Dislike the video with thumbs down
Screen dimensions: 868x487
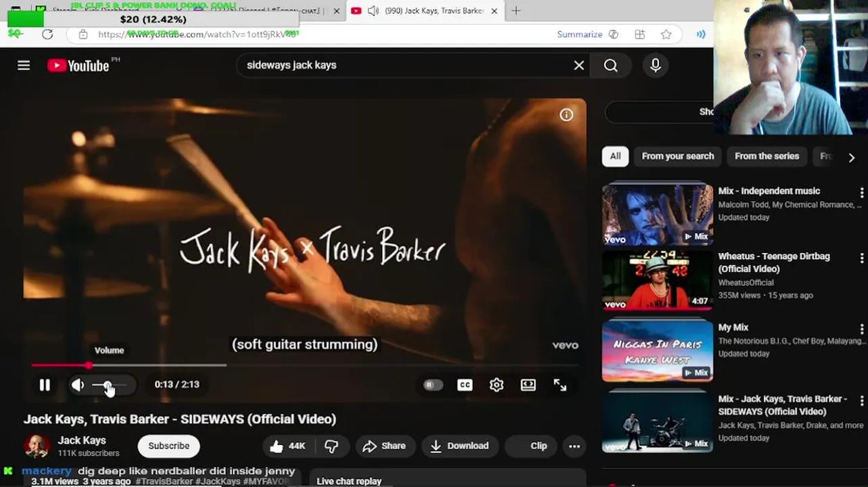tap(332, 446)
